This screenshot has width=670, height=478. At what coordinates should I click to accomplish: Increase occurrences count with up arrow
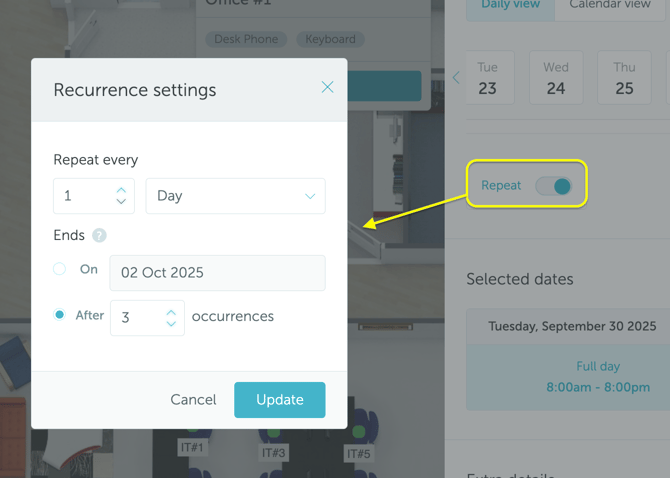[171, 311]
